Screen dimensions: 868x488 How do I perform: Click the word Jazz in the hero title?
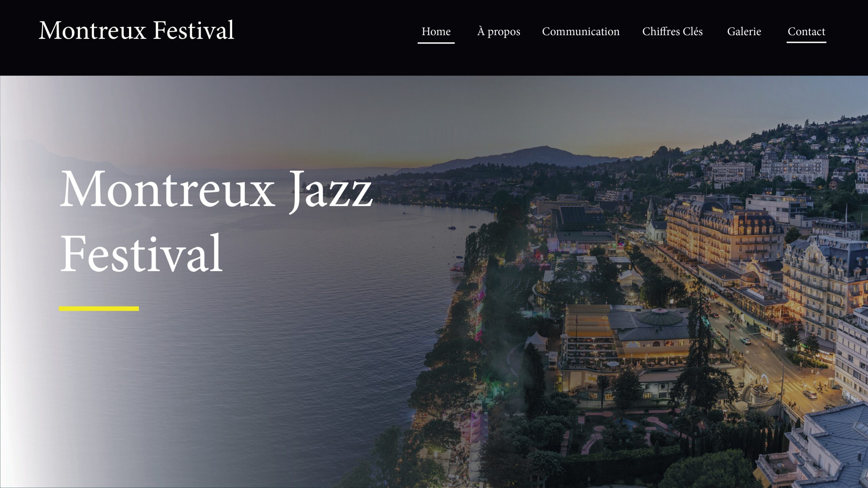click(331, 191)
